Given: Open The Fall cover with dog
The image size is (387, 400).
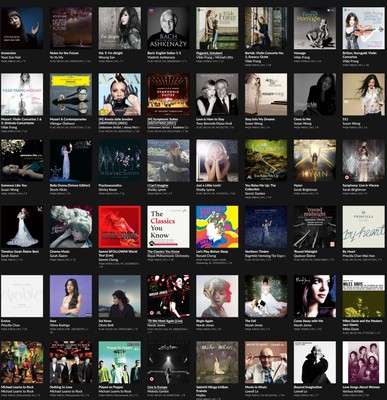Looking at the screenshot, I should click(x=266, y=296).
